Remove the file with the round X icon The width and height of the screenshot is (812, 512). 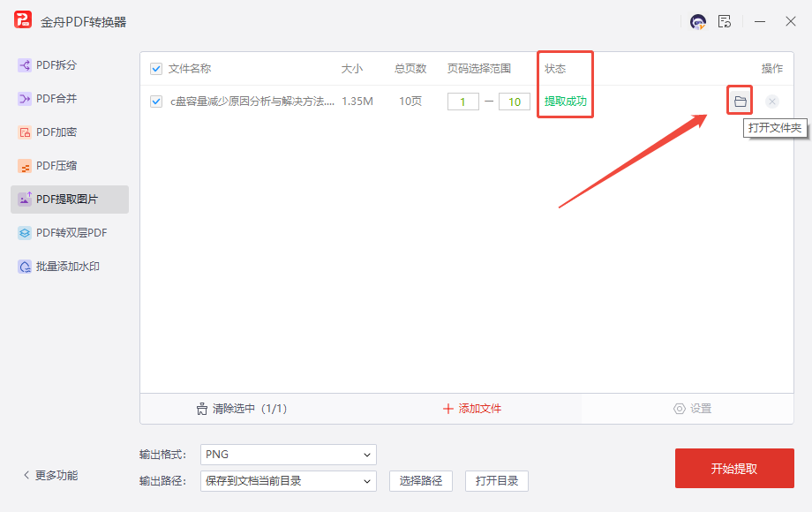(771, 102)
